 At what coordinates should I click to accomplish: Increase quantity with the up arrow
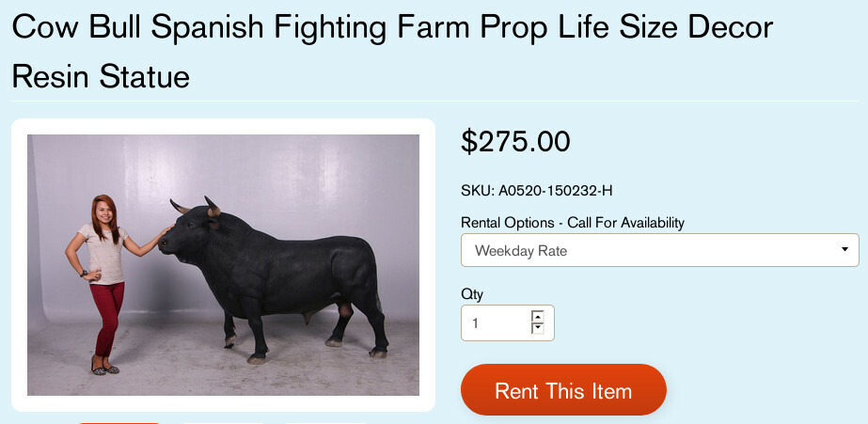coord(538,317)
